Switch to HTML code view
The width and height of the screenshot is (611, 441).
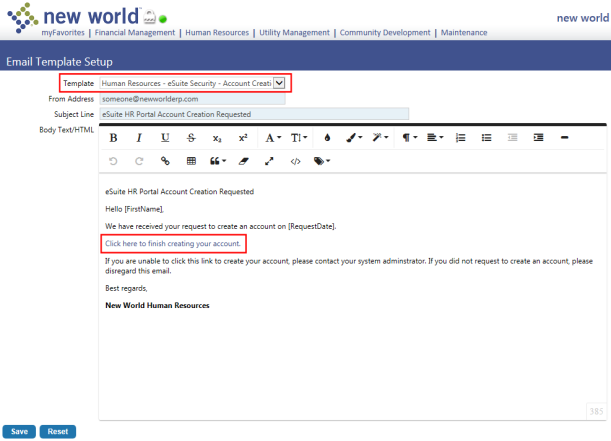pos(294,161)
